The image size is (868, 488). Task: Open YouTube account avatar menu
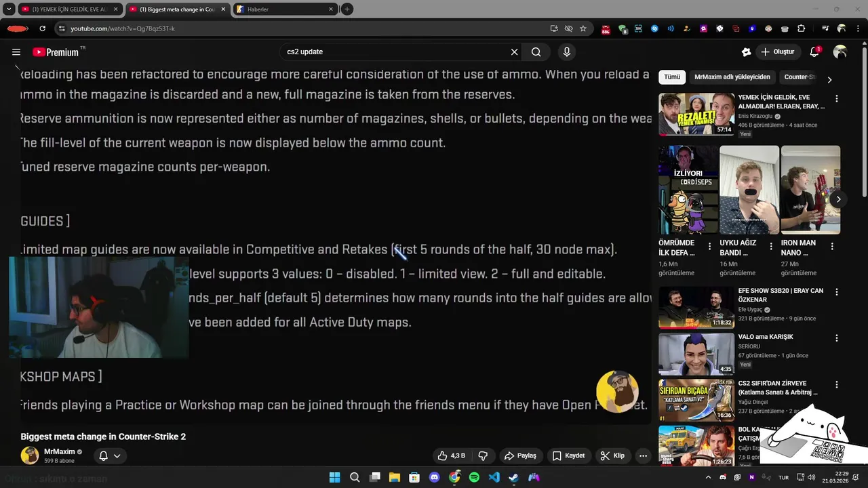840,52
